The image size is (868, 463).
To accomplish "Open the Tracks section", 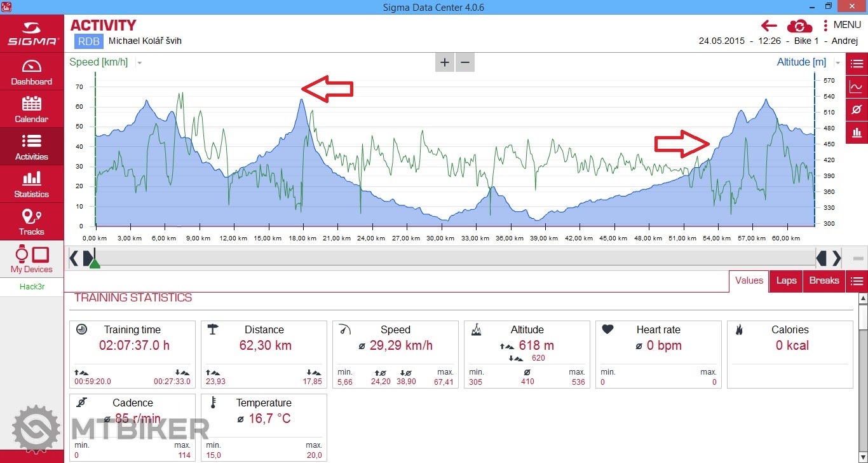I will tap(31, 222).
